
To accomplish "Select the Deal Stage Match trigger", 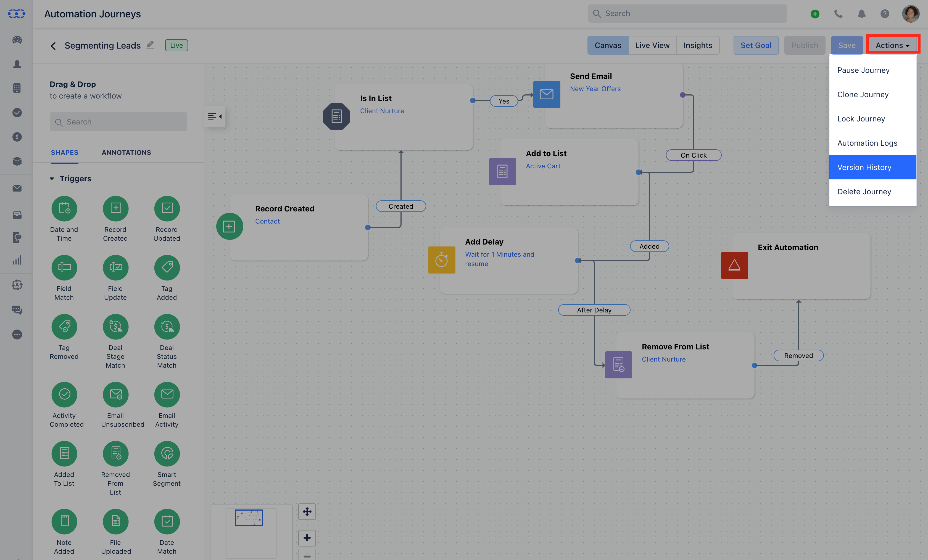I will 116,327.
